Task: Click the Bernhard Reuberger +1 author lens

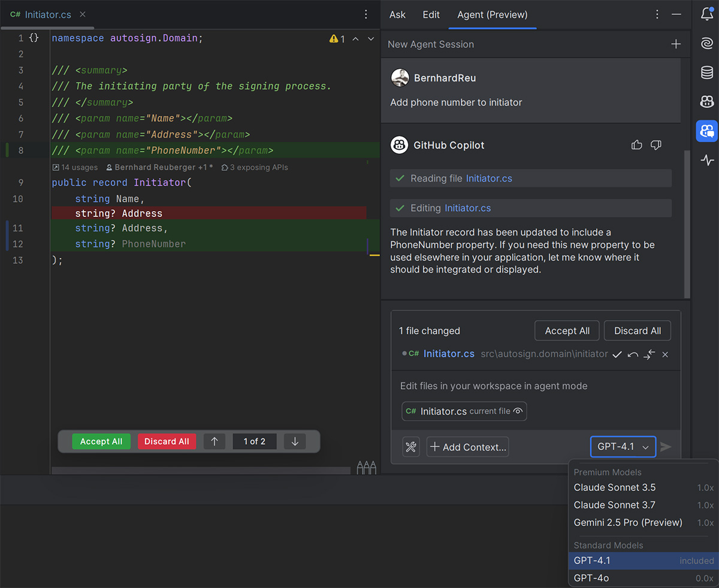Action: [x=159, y=167]
